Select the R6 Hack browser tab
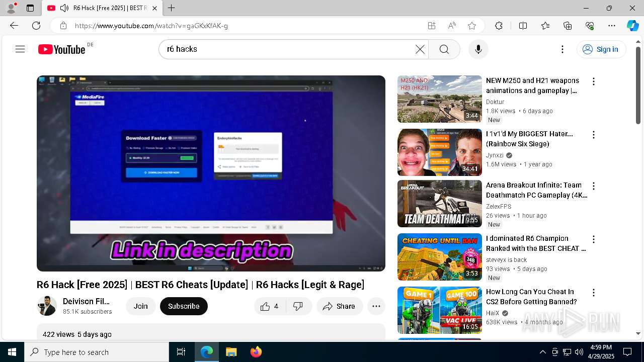The width and height of the screenshot is (644, 362). click(102, 8)
